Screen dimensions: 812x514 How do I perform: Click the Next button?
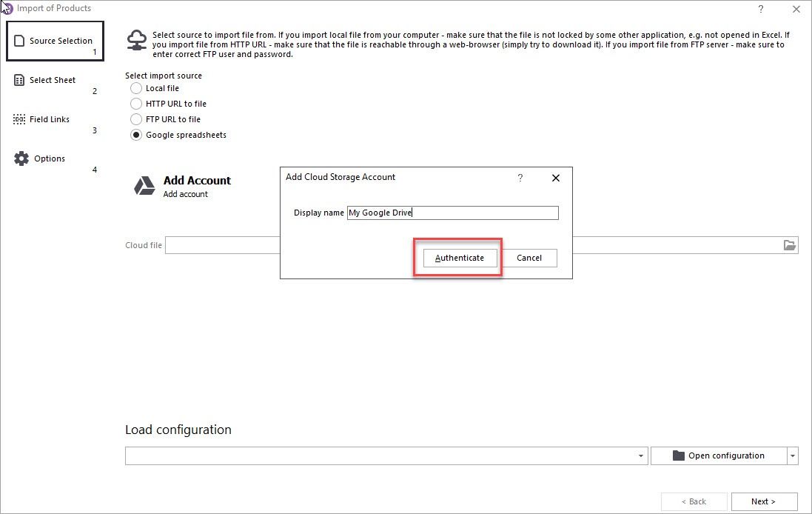pos(763,501)
